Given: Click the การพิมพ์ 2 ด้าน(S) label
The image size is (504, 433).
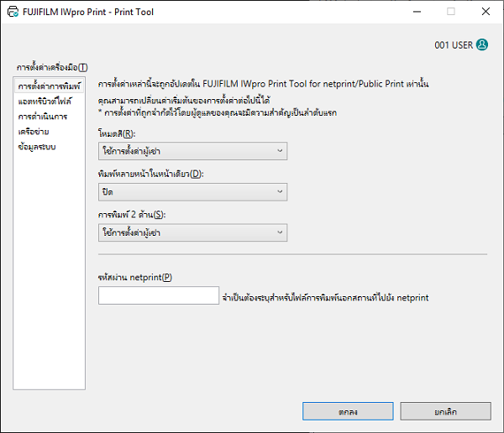Looking at the screenshot, I should [131, 215].
